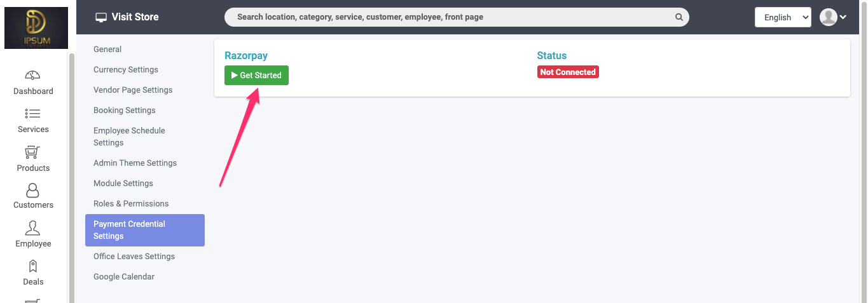Screen dimensions: 868x303
Task: Click the Not Connected status badge
Action: pos(568,72)
